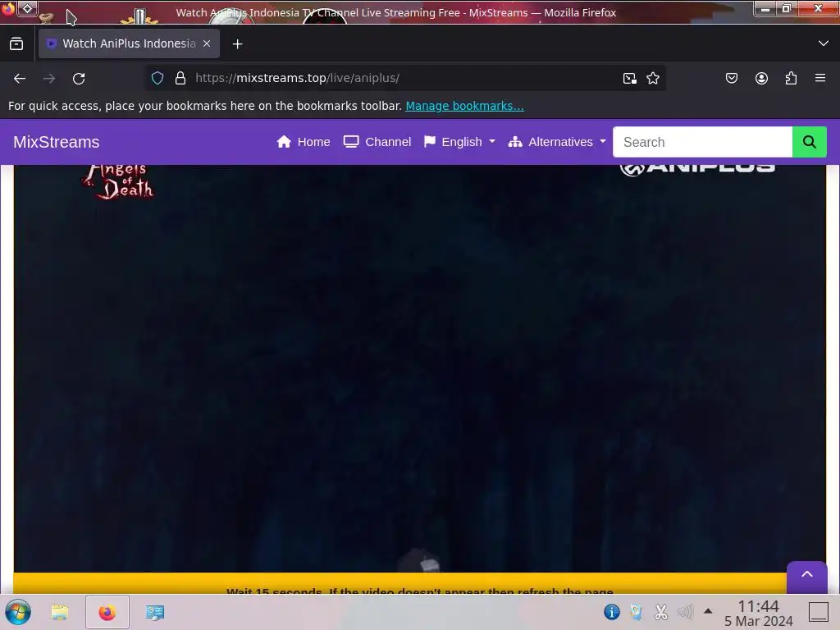Open the Channel nav item

(x=377, y=142)
